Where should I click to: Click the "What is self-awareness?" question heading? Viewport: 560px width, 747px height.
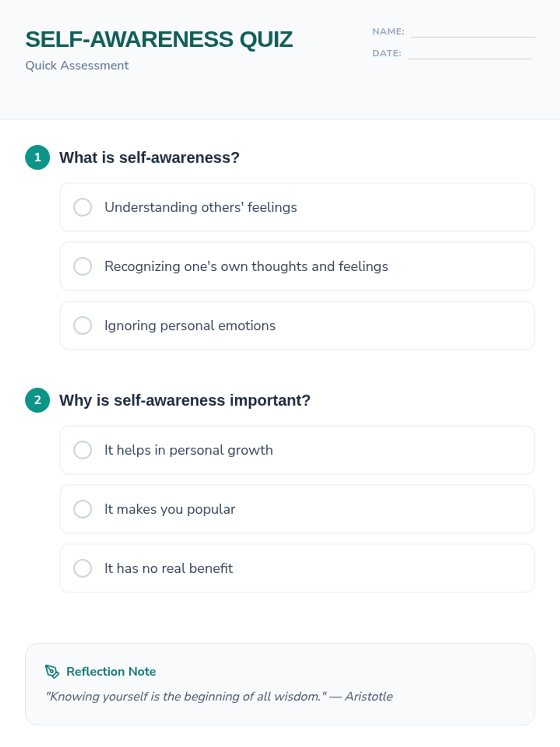149,157
